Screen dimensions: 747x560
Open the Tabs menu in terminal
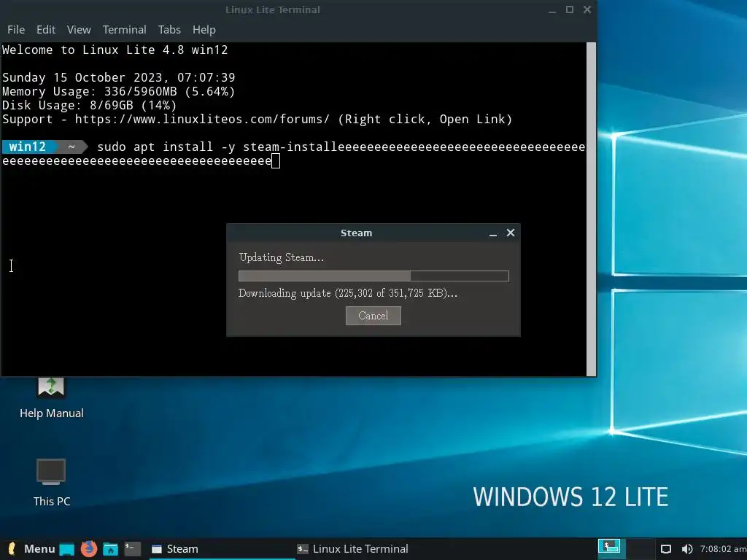pyautogui.click(x=169, y=29)
